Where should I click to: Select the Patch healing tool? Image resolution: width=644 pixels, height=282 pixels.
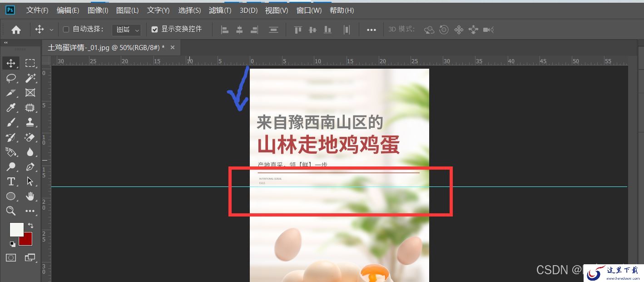(30, 108)
